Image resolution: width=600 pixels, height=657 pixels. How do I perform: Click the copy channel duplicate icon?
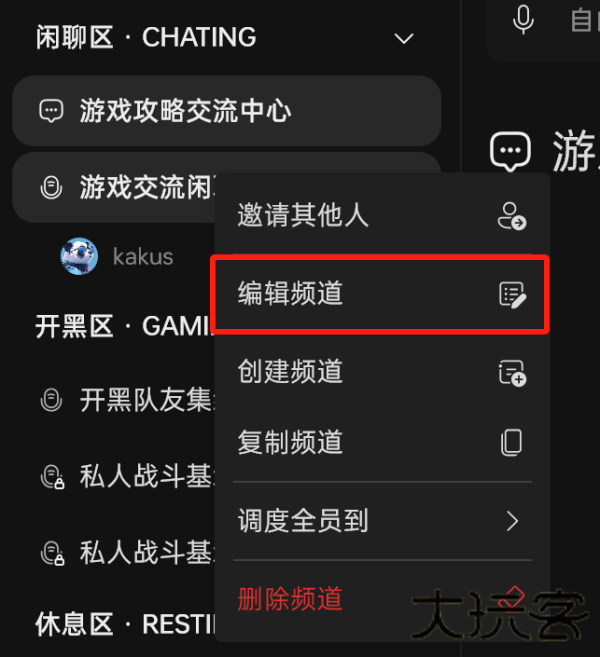[512, 442]
